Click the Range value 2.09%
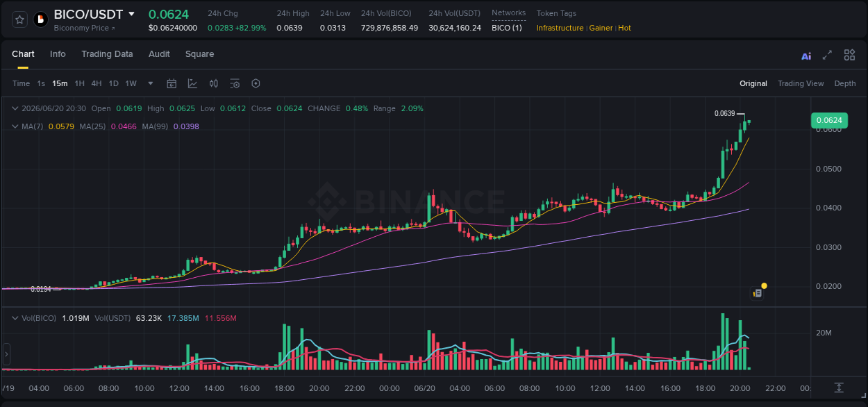Screen dimensions: 868x407 [412, 108]
